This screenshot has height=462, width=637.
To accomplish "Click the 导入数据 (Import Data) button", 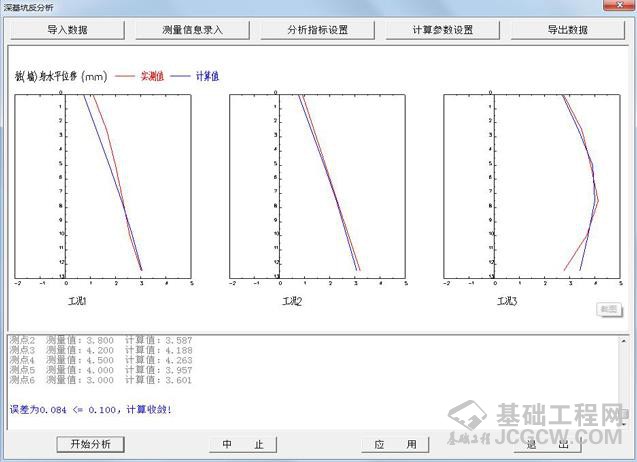I will 68,30.
